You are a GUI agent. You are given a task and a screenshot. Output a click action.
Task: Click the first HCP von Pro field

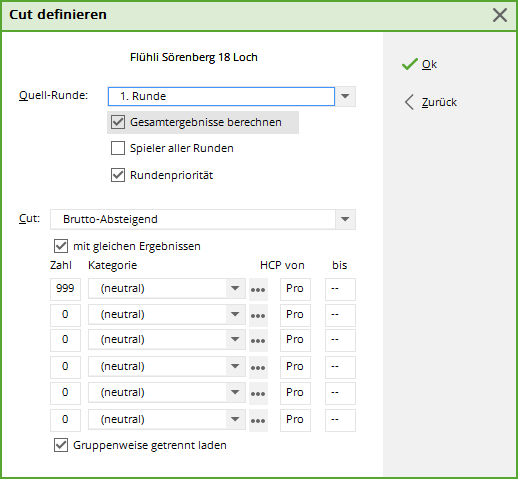295,289
